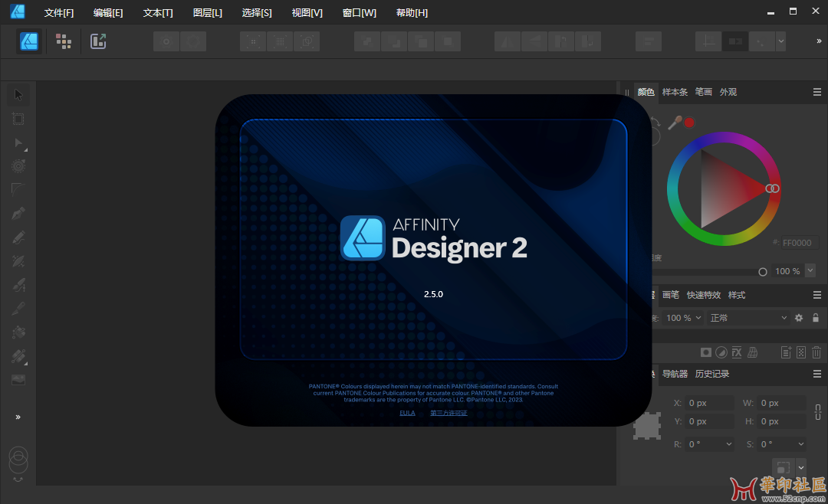828x504 pixels.
Task: Open Layer Effects FX icon
Action: click(x=737, y=352)
